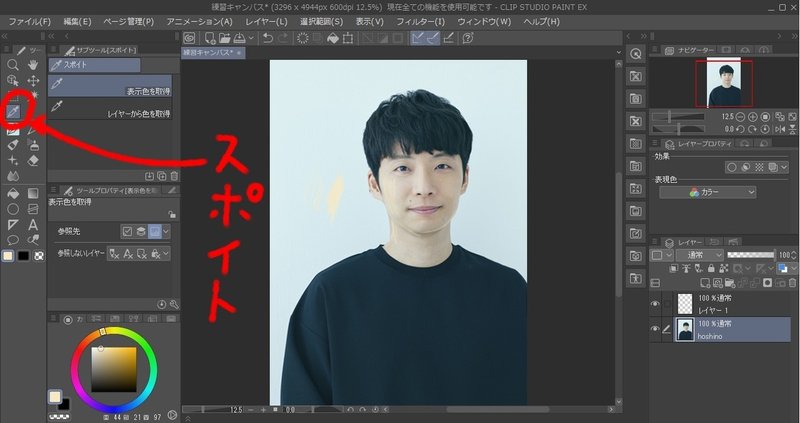Screen dimensions: 800x423
Task: Select the Eraser tool
Action: [33, 161]
